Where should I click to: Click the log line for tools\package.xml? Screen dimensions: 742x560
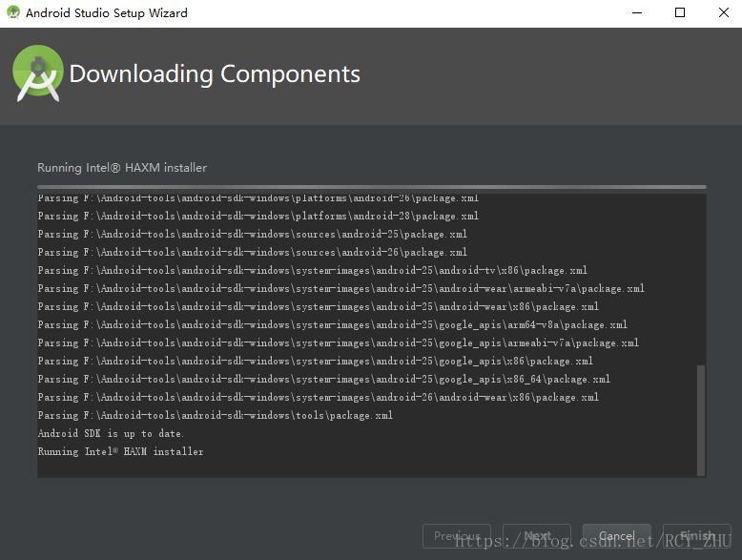pos(216,415)
